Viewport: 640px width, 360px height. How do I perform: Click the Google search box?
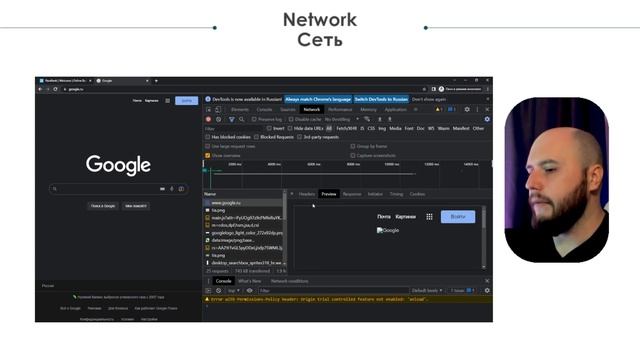118,189
